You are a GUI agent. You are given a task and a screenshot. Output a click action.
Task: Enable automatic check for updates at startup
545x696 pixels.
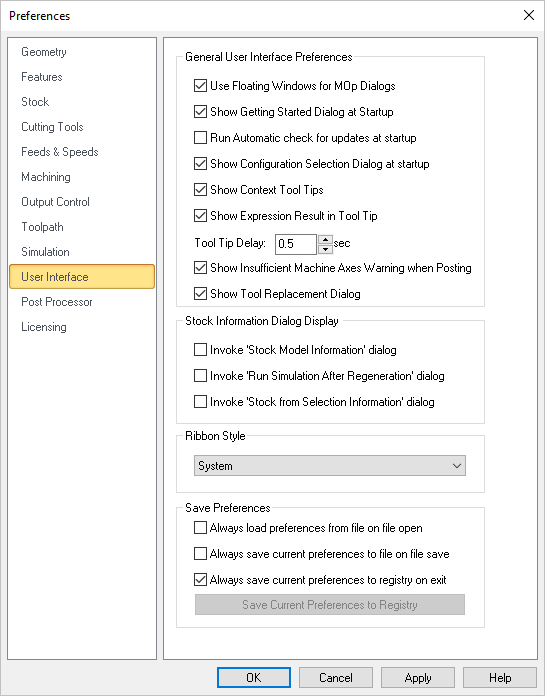click(x=200, y=138)
